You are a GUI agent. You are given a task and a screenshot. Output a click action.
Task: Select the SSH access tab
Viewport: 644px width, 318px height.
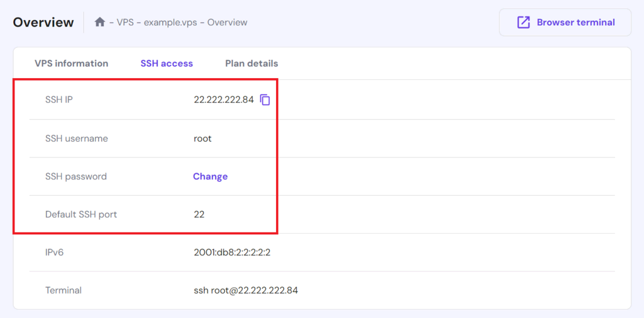pos(167,64)
